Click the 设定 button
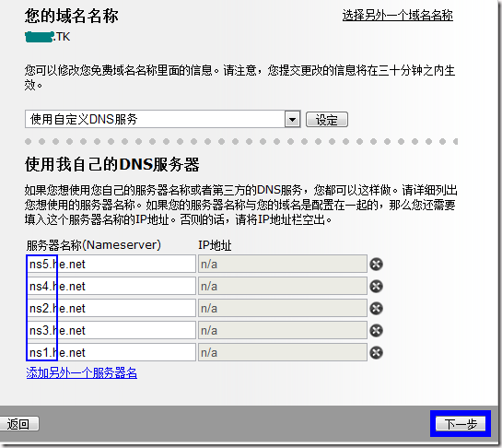This screenshot has height=448, width=502. [x=327, y=120]
